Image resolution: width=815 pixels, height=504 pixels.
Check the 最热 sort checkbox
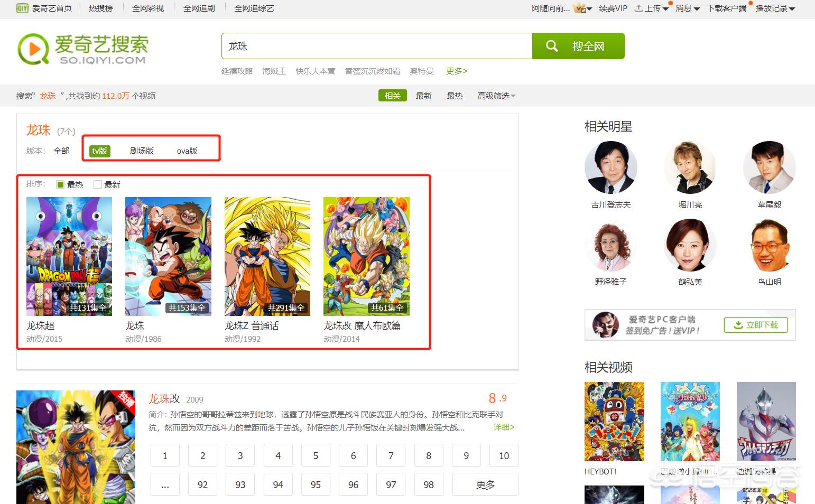click(x=60, y=184)
